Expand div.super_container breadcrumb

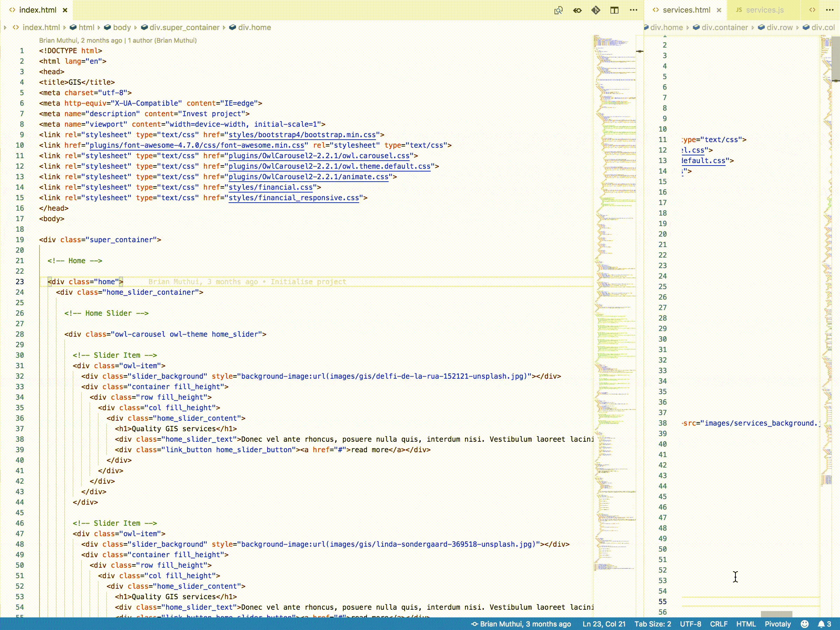[x=184, y=27]
